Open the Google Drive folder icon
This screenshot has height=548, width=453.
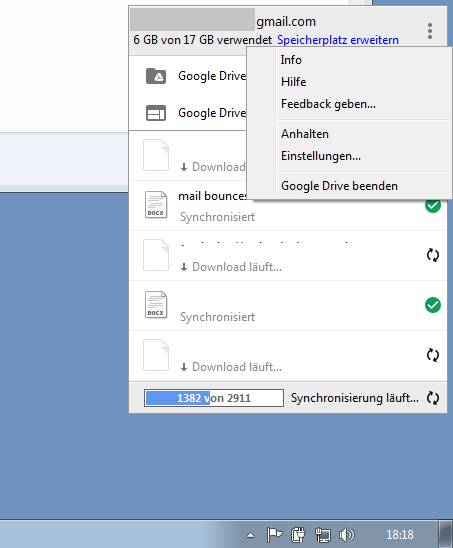[156, 76]
